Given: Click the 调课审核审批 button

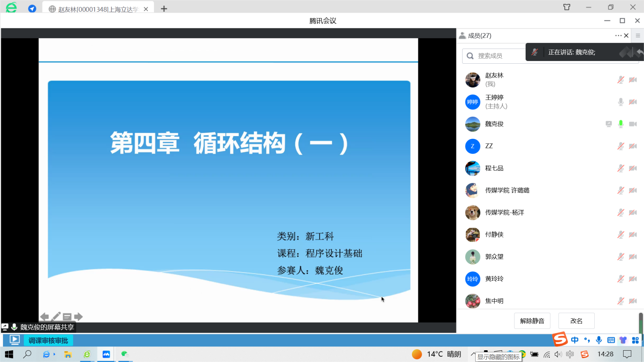Looking at the screenshot, I should 48,340.
